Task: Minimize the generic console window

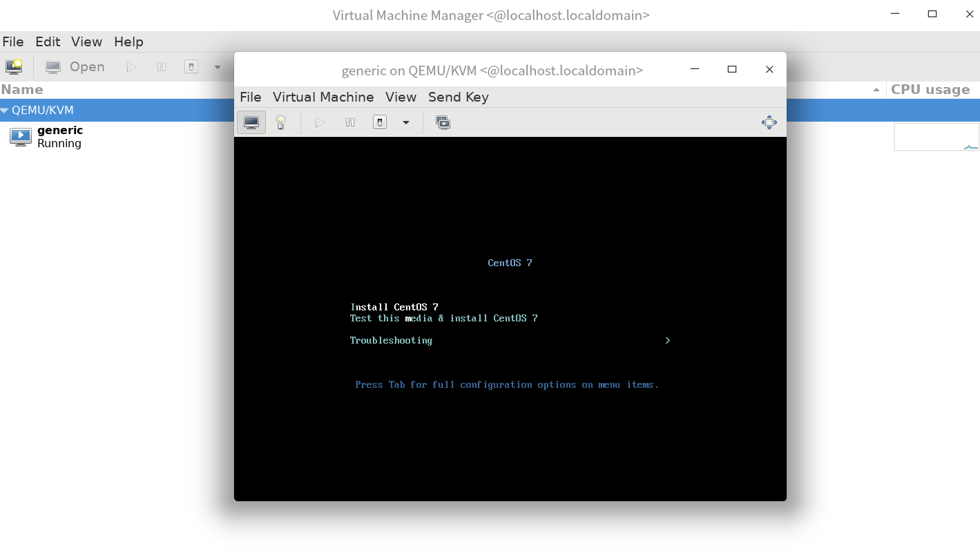Action: point(695,69)
